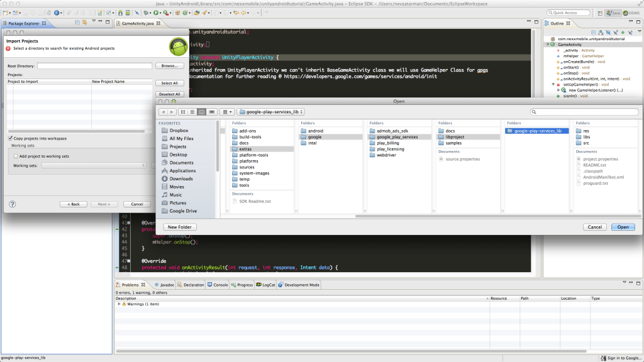Select column view in Open dialog

coord(201,112)
